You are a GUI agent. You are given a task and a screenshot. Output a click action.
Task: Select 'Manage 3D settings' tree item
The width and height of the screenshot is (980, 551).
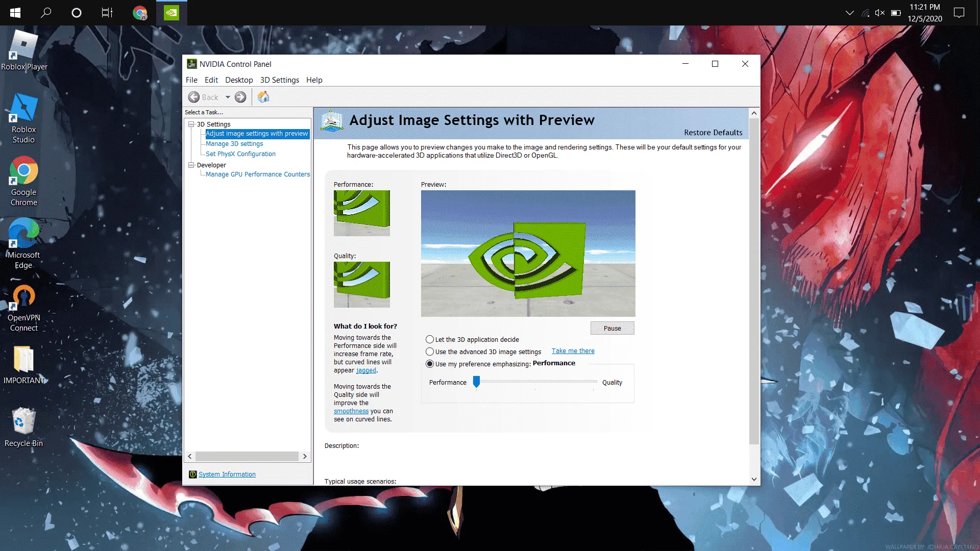234,144
